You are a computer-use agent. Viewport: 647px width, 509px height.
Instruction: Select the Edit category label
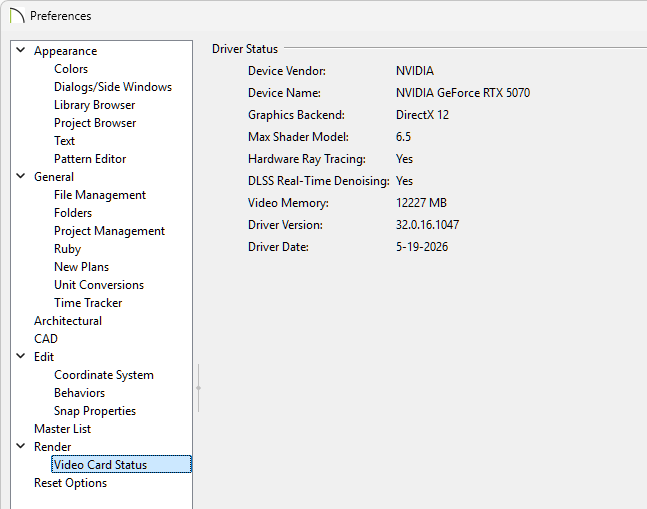click(44, 357)
